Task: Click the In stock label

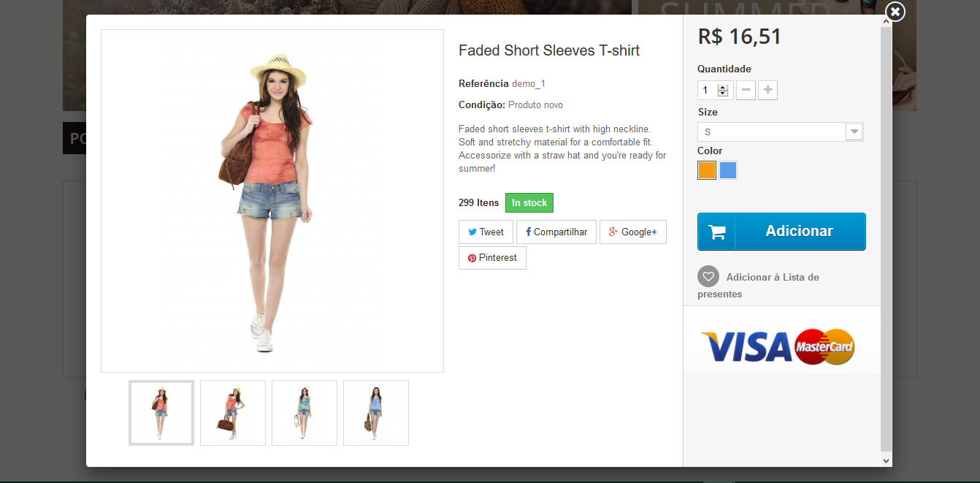Action: [529, 202]
